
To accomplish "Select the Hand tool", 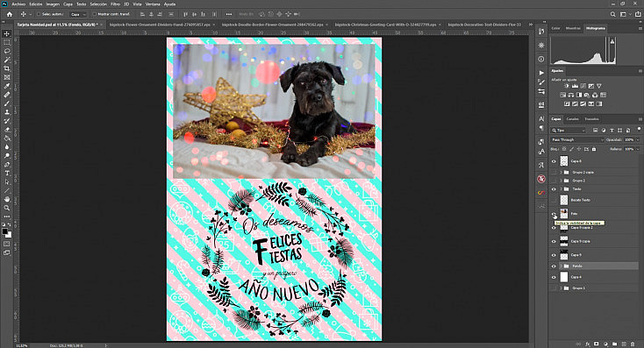I will pyautogui.click(x=6, y=199).
